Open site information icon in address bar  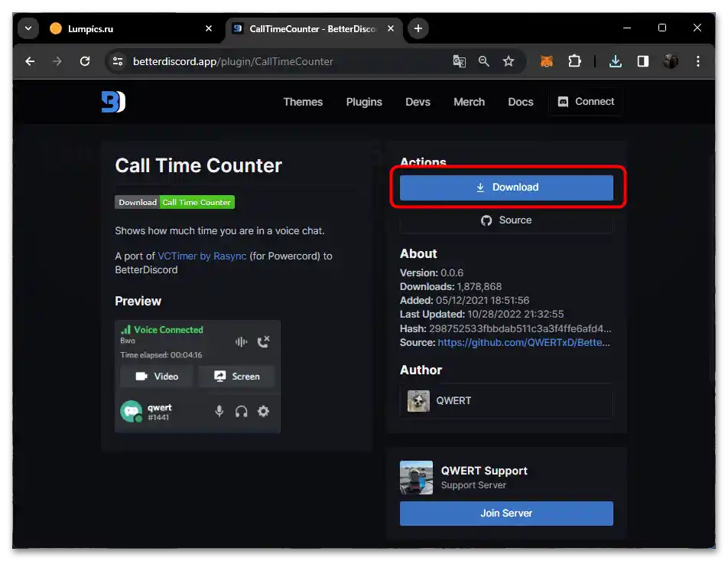coord(118,61)
